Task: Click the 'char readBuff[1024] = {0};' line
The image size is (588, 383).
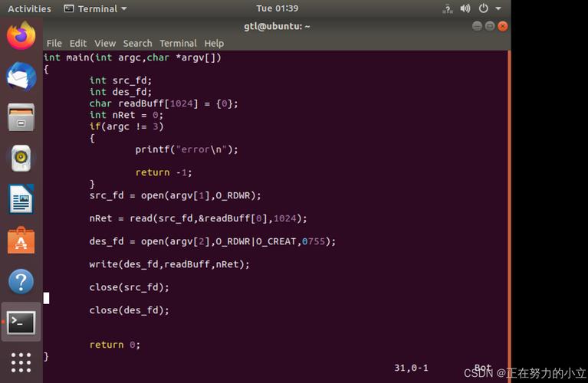Action: pos(163,103)
